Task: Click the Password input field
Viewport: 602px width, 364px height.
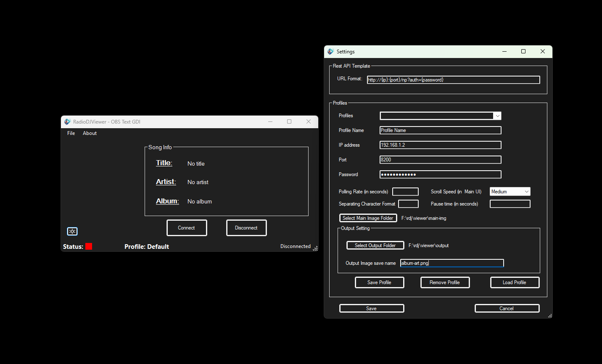Action: [x=440, y=174]
